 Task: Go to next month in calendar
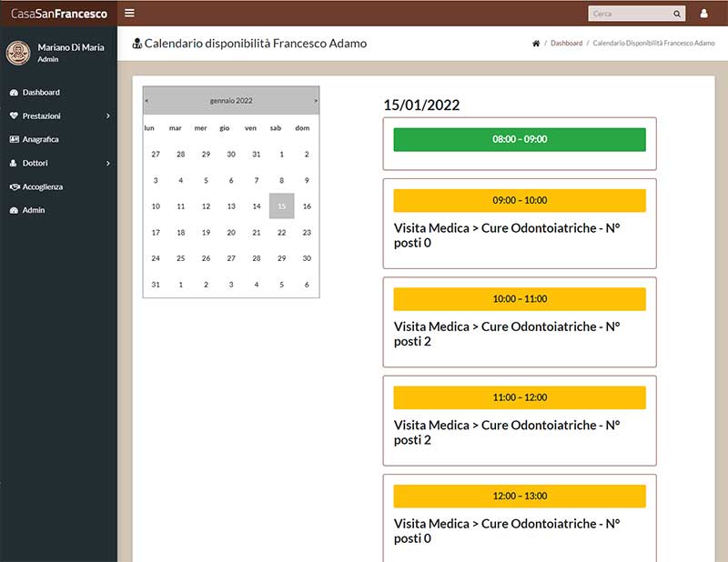(x=316, y=100)
